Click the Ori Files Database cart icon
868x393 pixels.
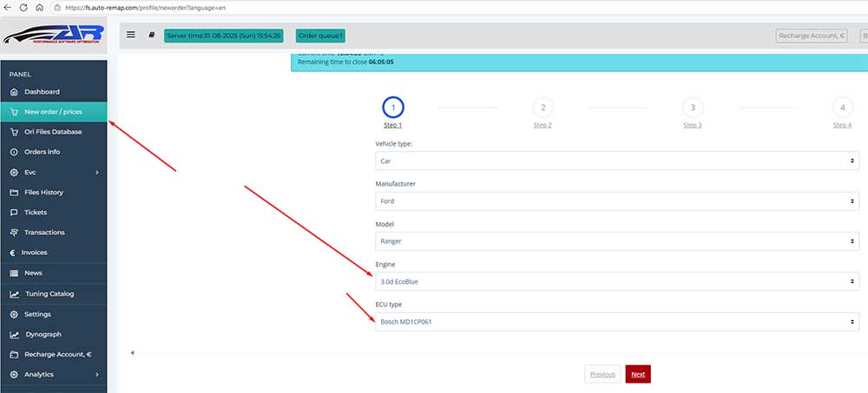(x=15, y=132)
